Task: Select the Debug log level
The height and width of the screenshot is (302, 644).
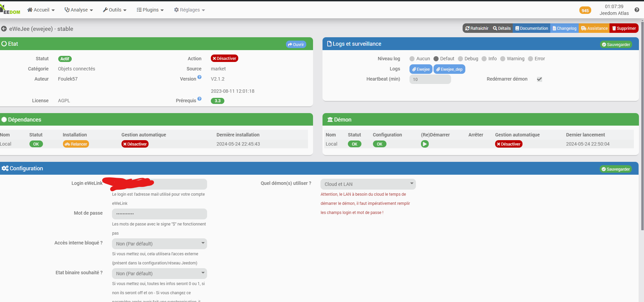Action: (x=460, y=59)
